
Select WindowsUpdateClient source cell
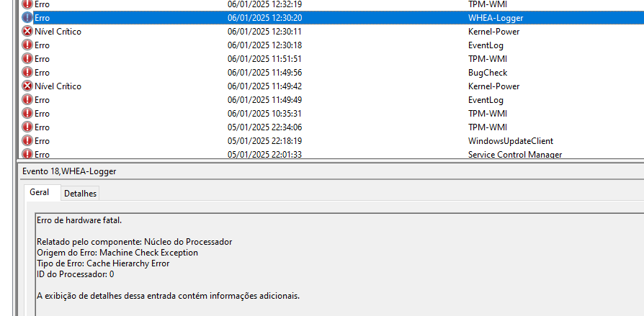(x=511, y=141)
